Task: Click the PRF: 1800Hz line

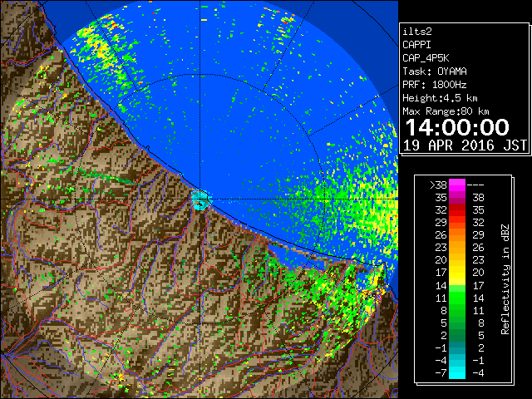Action: pyautogui.click(x=435, y=85)
